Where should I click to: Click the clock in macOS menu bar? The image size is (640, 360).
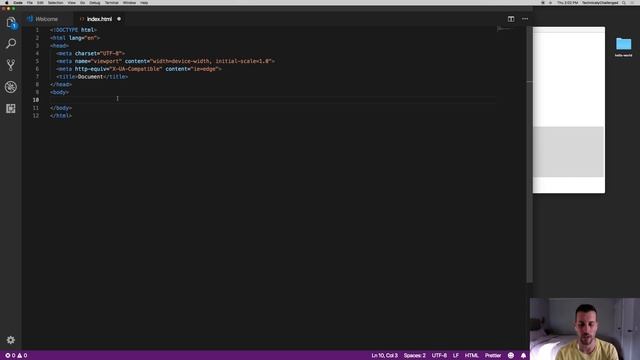coord(568,2)
